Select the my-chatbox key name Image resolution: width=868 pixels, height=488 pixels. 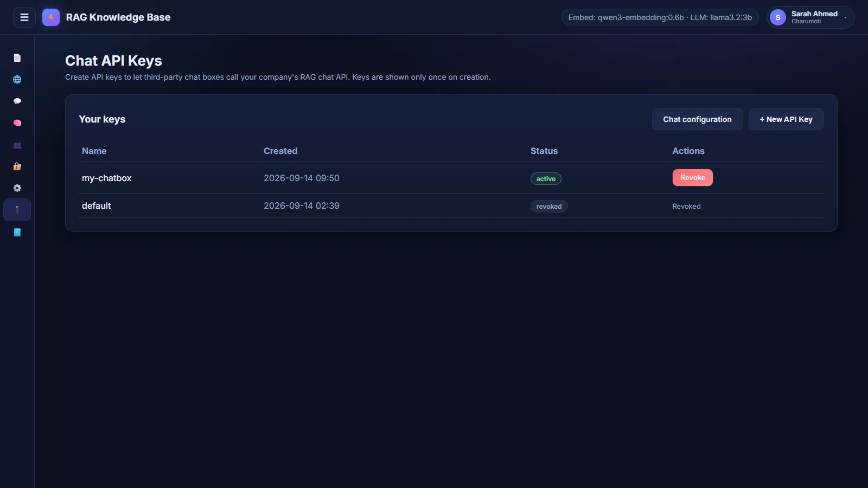[107, 178]
